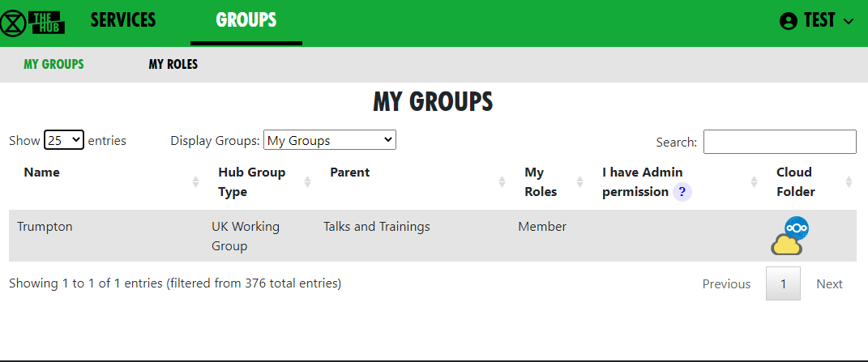Sort by I have Admin permission arrows
The width and height of the screenshot is (868, 362).
(754, 181)
